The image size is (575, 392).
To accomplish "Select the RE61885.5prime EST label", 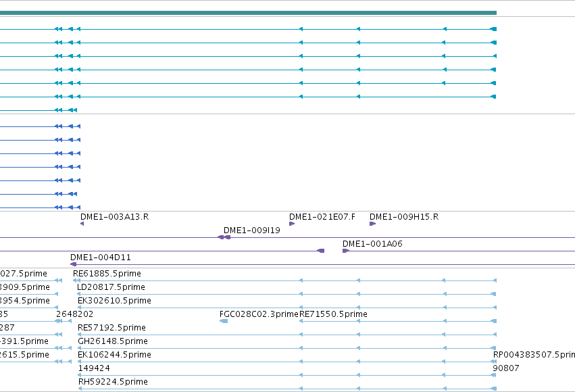I will click(107, 274).
